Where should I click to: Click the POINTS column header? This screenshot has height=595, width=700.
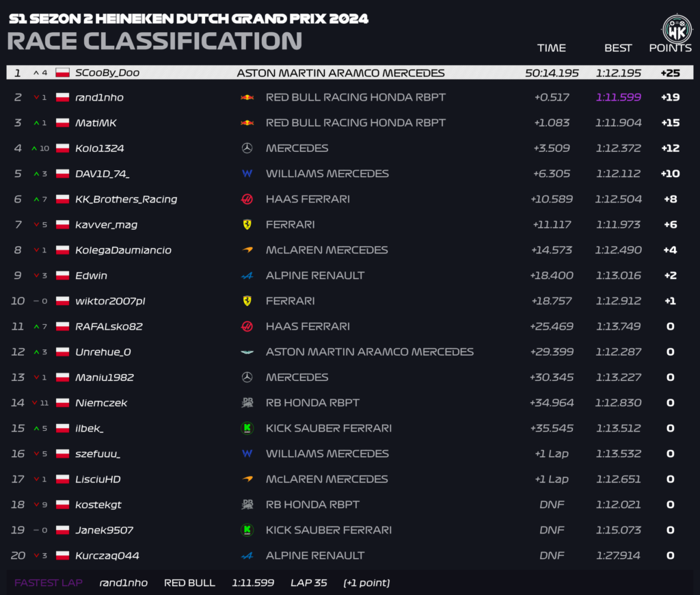pyautogui.click(x=670, y=48)
